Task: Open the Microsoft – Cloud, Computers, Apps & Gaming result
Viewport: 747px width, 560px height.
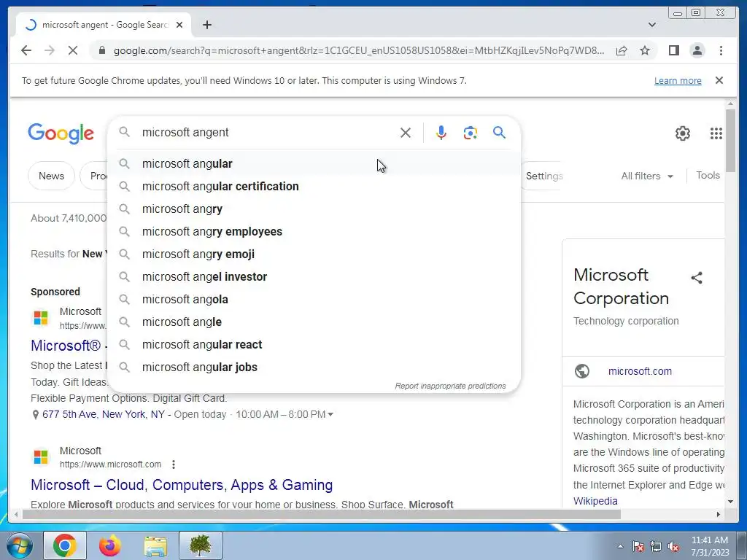Action: [182, 485]
